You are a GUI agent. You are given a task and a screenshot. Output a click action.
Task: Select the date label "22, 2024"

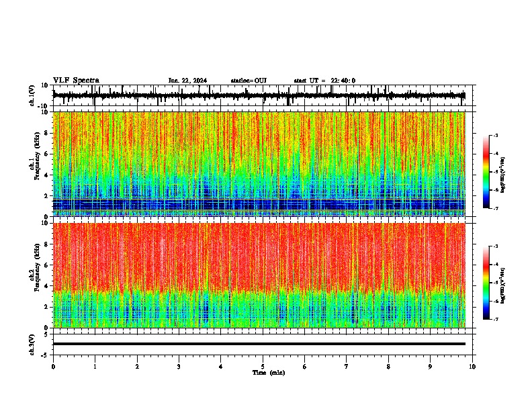click(x=193, y=81)
